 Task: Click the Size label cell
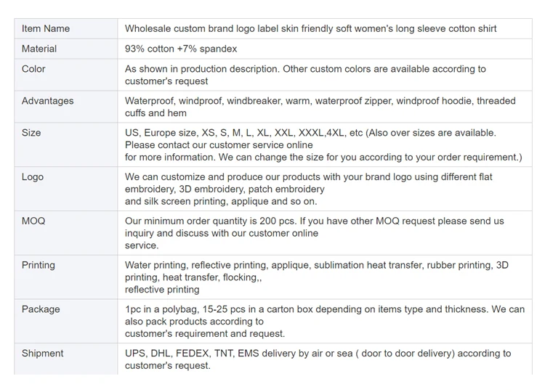[x=32, y=133]
